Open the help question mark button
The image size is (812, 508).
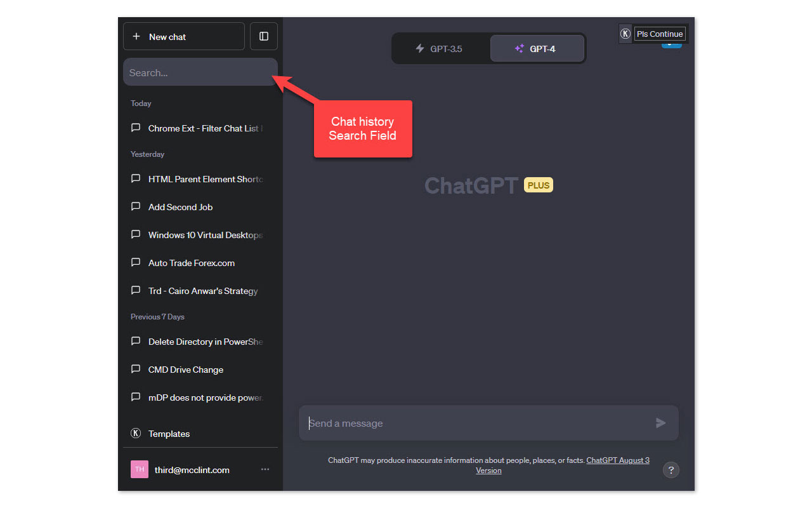tap(671, 470)
